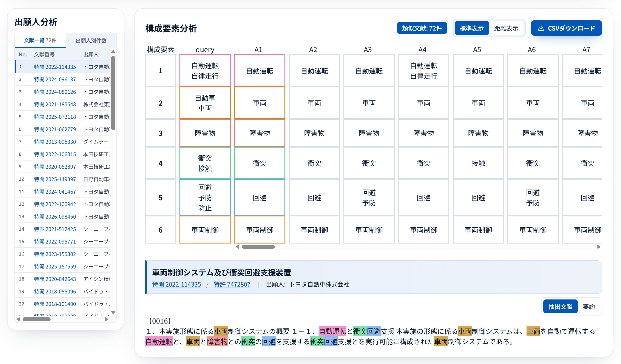The height and width of the screenshot is (364, 621).
Task: Select list row 特開 2022-100942
Action: [x=63, y=204]
